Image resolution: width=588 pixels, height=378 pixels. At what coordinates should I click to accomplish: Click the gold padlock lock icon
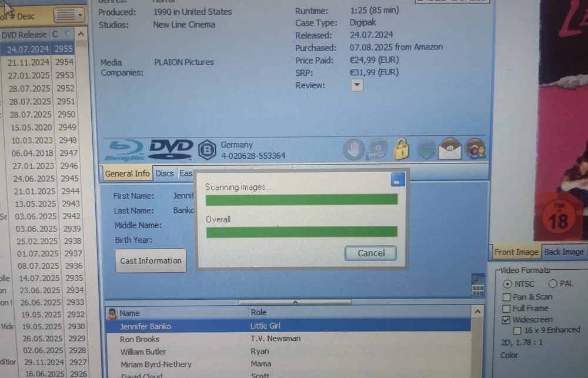pos(401,149)
